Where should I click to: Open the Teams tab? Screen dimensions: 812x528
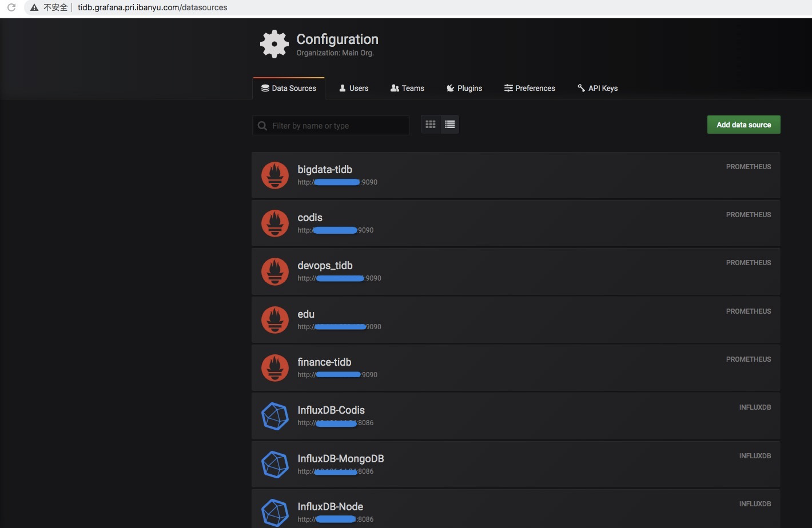click(407, 88)
